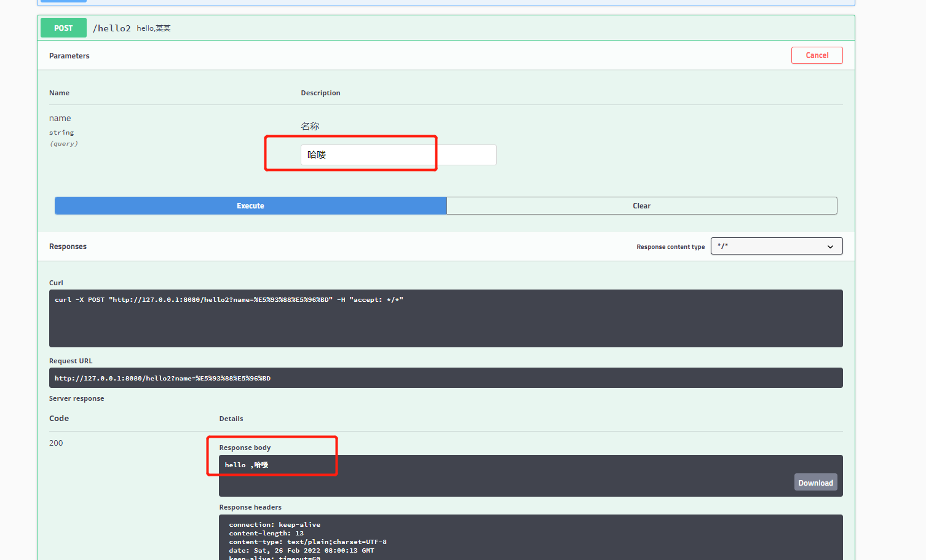Click the 'name' parameter label

(60, 118)
